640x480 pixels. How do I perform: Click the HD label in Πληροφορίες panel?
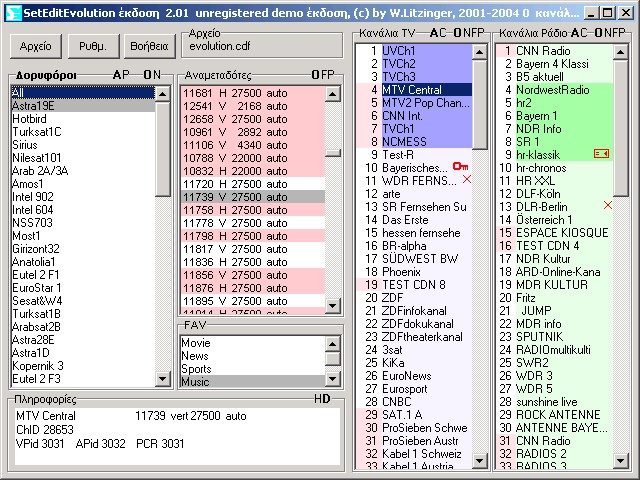pos(322,398)
